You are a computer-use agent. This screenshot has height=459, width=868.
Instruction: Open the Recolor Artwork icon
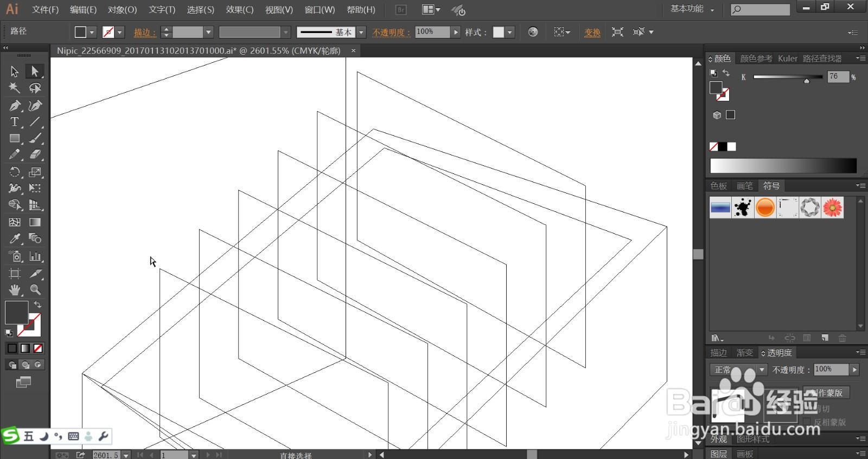[x=533, y=32]
